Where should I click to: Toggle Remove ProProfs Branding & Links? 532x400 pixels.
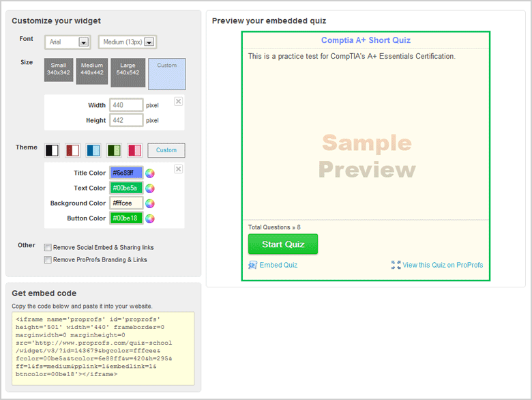(x=48, y=260)
